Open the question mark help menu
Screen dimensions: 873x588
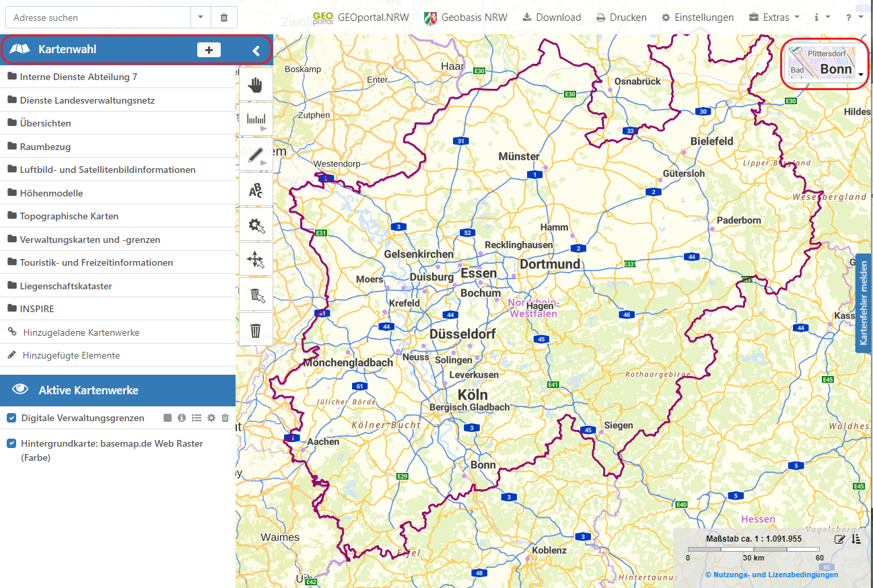coord(853,17)
